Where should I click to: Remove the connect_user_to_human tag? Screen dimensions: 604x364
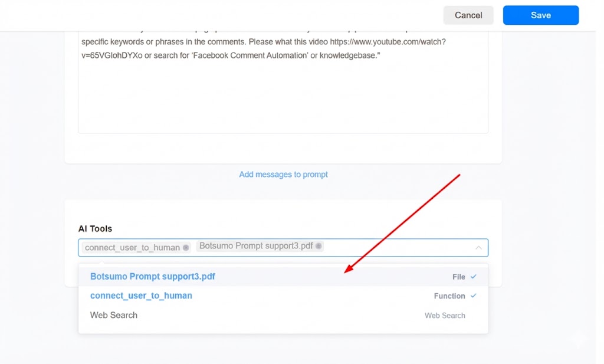click(186, 248)
